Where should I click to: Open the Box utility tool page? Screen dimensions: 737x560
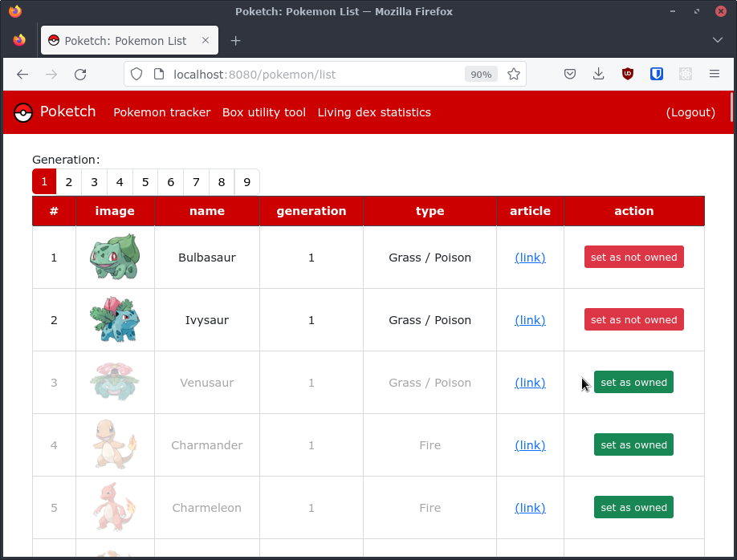264,112
